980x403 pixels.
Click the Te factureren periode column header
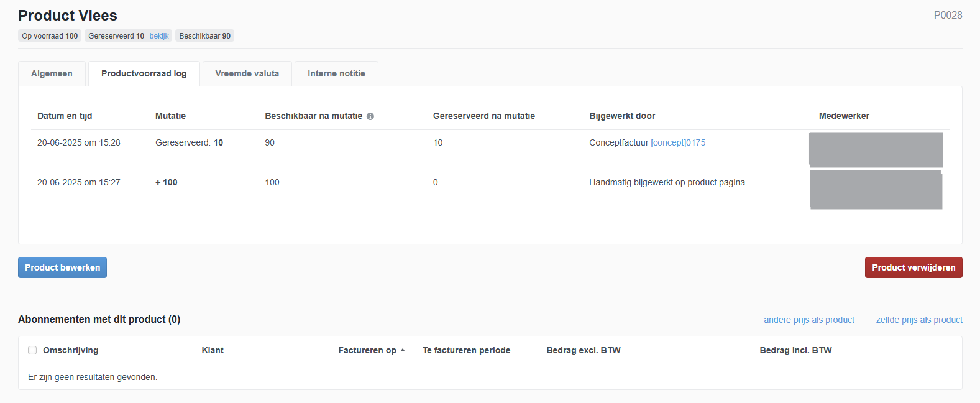(x=466, y=350)
